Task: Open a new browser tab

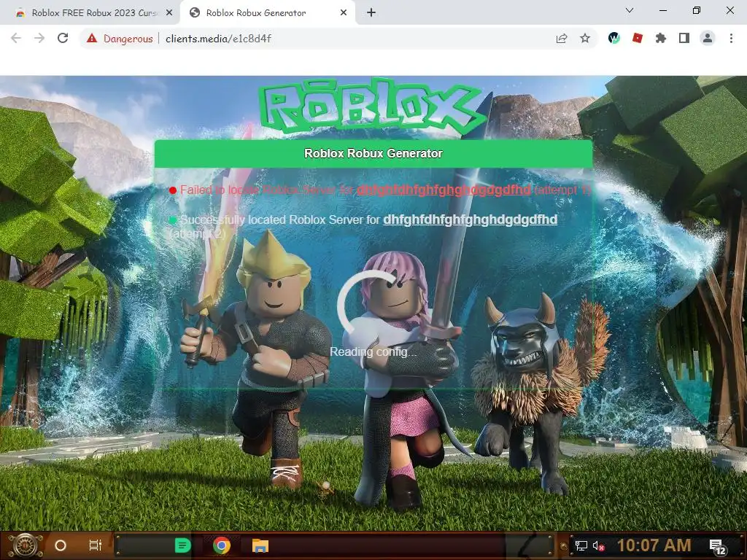Action: (371, 13)
